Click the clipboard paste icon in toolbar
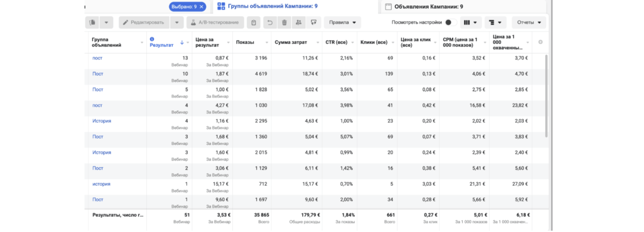644x232 pixels. [x=254, y=23]
